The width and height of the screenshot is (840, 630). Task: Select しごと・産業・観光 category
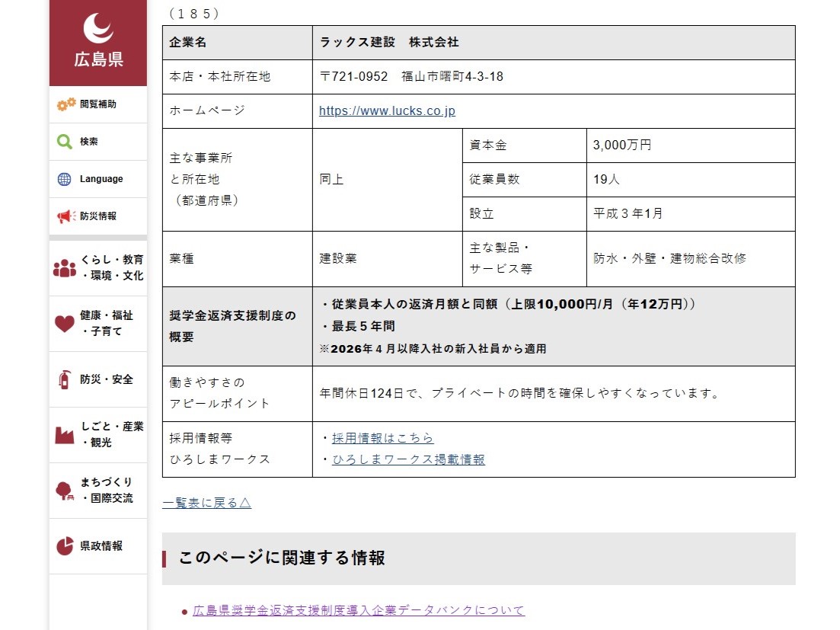pos(98,435)
